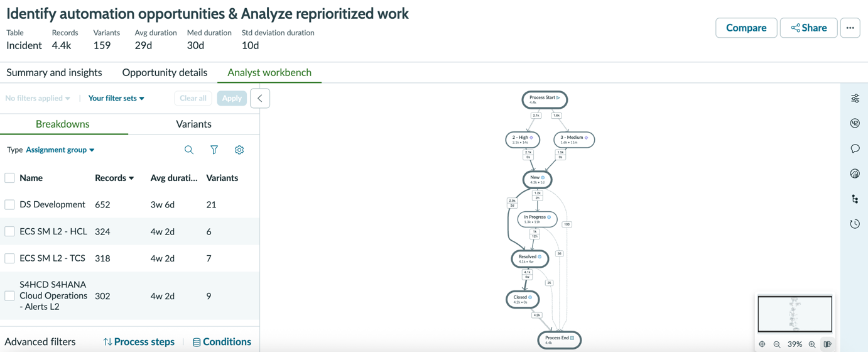Open the Your filter sets dropdown
The image size is (868, 352).
point(116,98)
